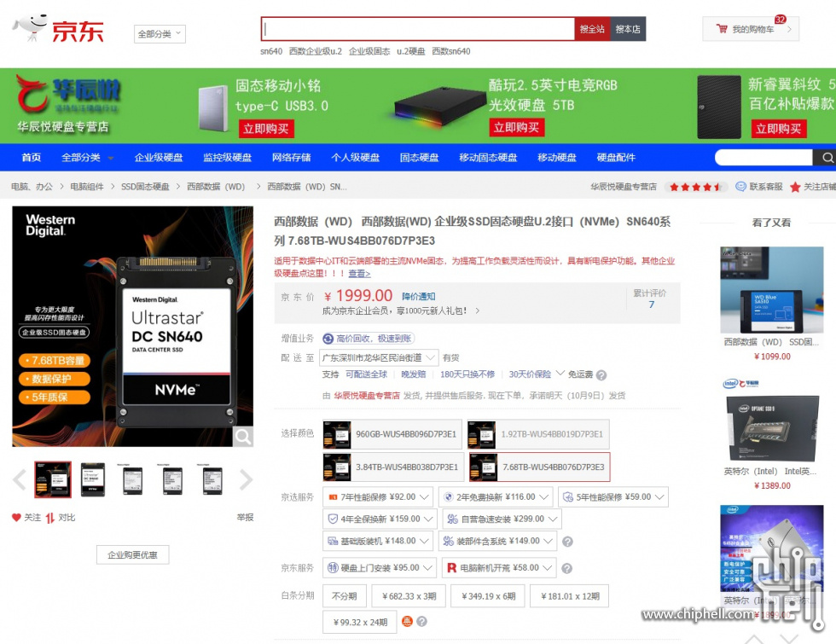Click the store star rating

click(694, 187)
